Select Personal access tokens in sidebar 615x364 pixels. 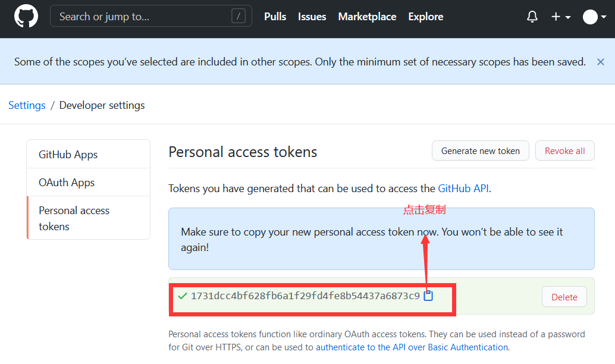pos(74,218)
